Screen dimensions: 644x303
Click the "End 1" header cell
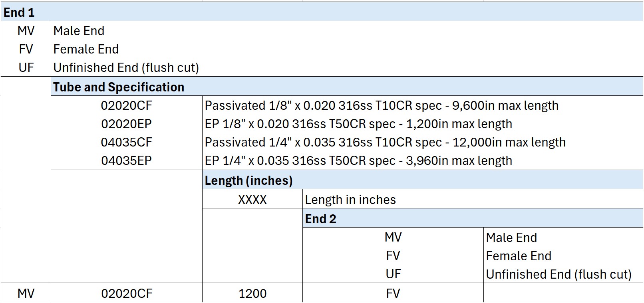19,12
